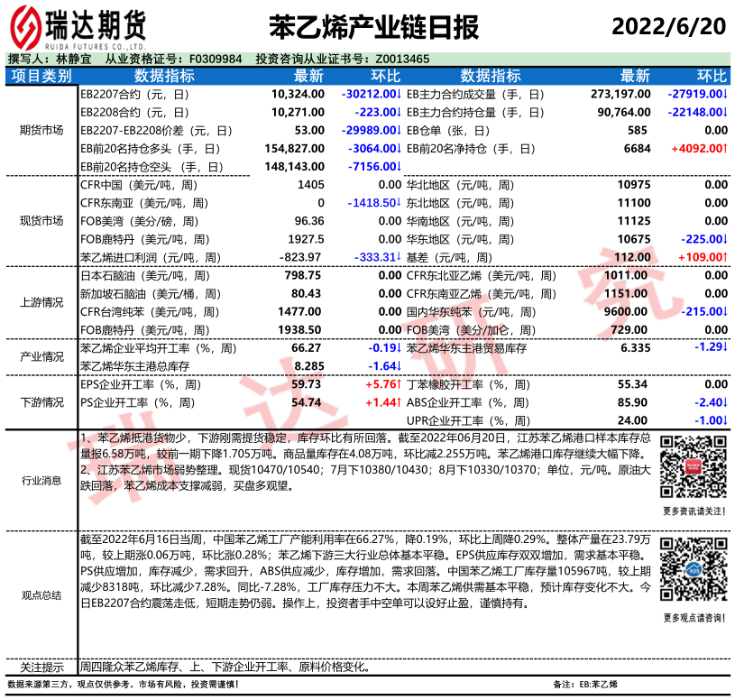The width and height of the screenshot is (735, 700).
Task: Click the red up arrow after +5.76
Action: coord(398,384)
